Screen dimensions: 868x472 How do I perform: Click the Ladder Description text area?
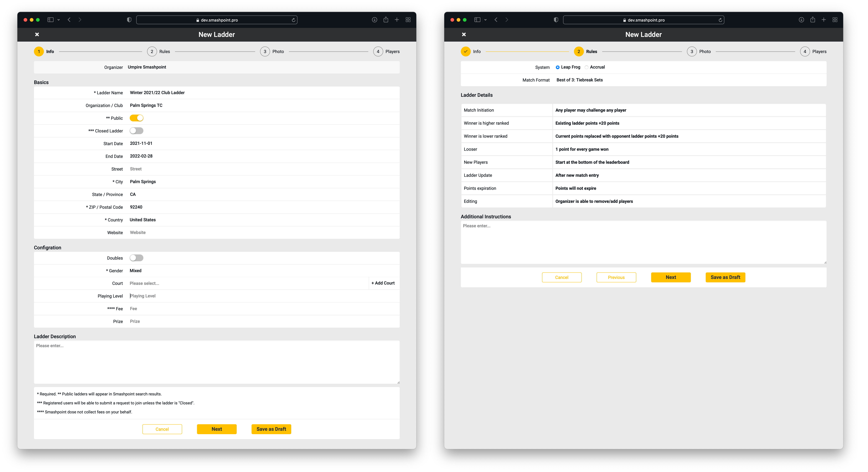pos(217,362)
